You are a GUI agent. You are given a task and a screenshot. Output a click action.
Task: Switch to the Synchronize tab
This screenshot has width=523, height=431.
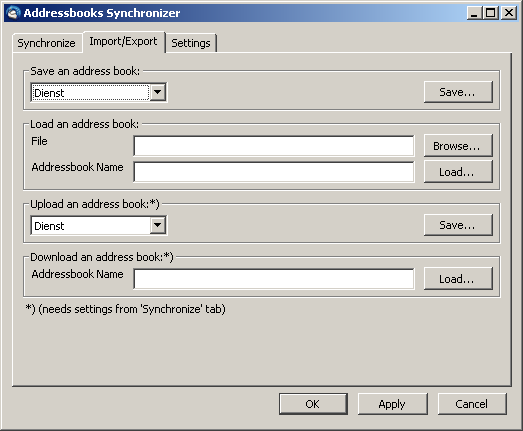(47, 43)
